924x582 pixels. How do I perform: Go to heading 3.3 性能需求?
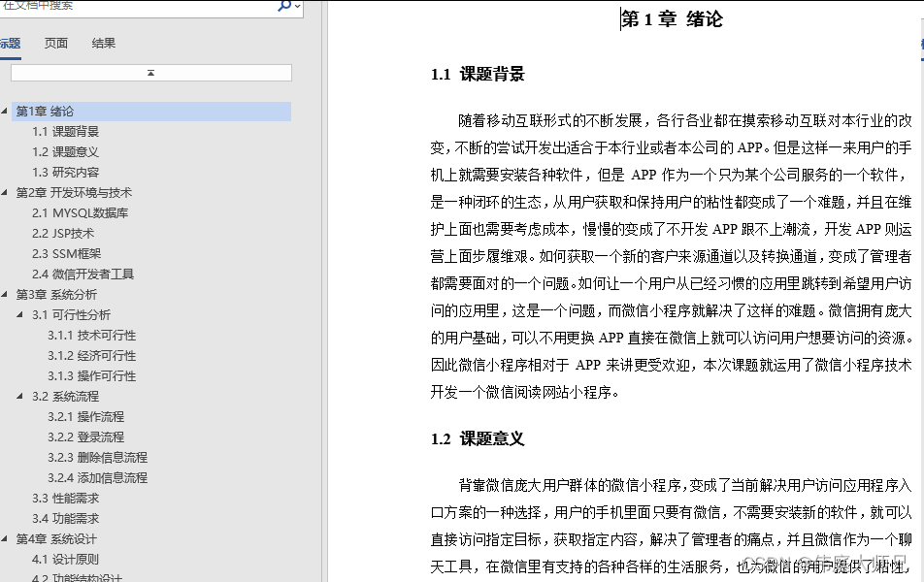coord(65,498)
